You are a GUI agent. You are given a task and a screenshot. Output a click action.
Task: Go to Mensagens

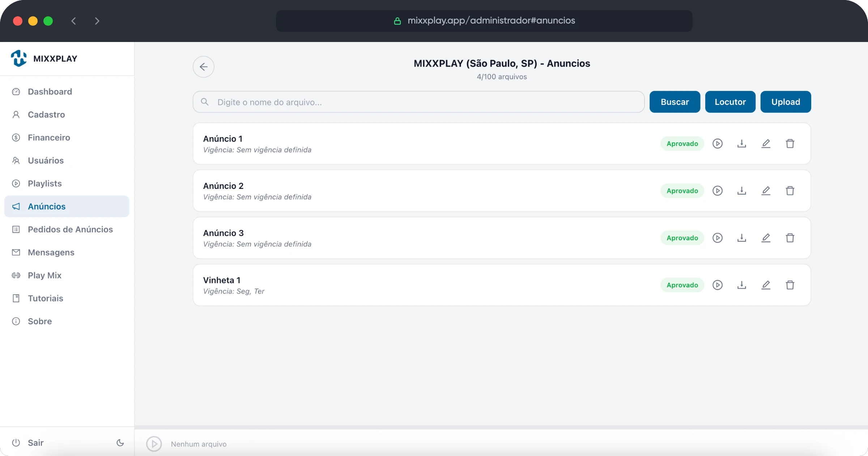pos(67,253)
